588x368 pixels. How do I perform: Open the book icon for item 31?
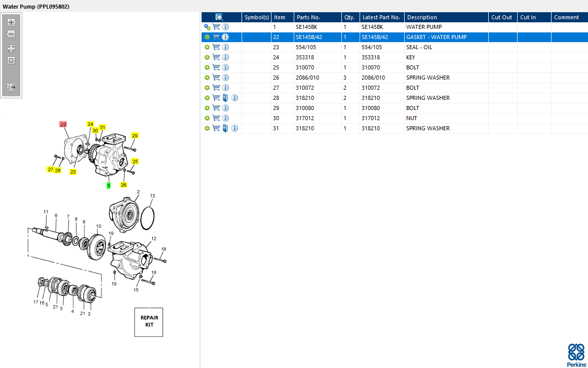[x=225, y=128]
